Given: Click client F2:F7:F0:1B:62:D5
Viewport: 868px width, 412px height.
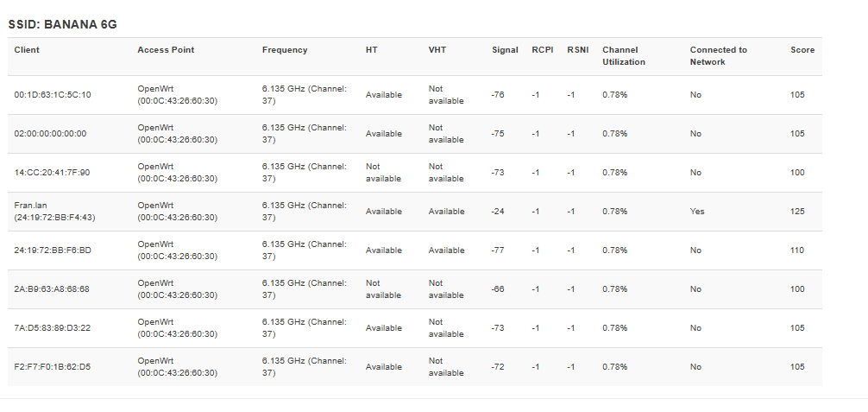Looking at the screenshot, I should point(53,367).
